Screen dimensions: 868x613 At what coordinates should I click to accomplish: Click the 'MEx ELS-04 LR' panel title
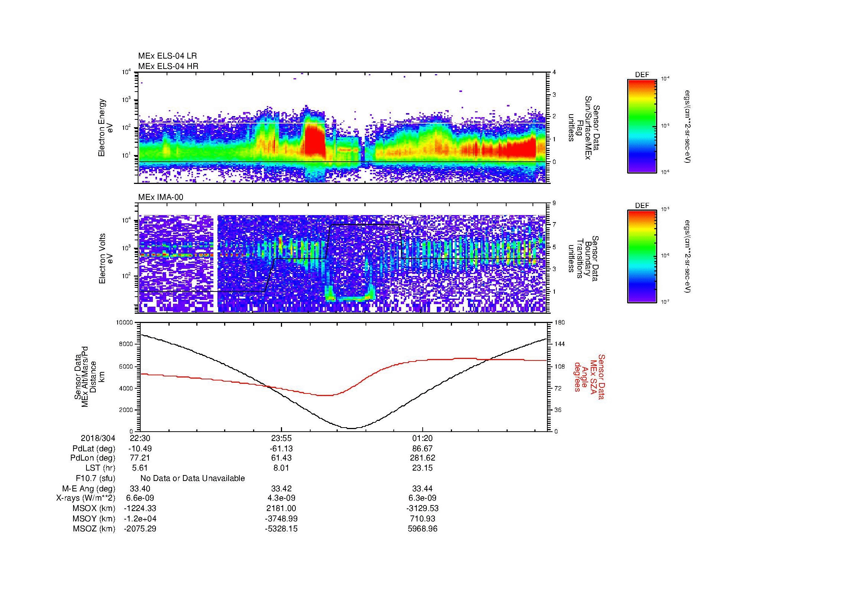167,56
